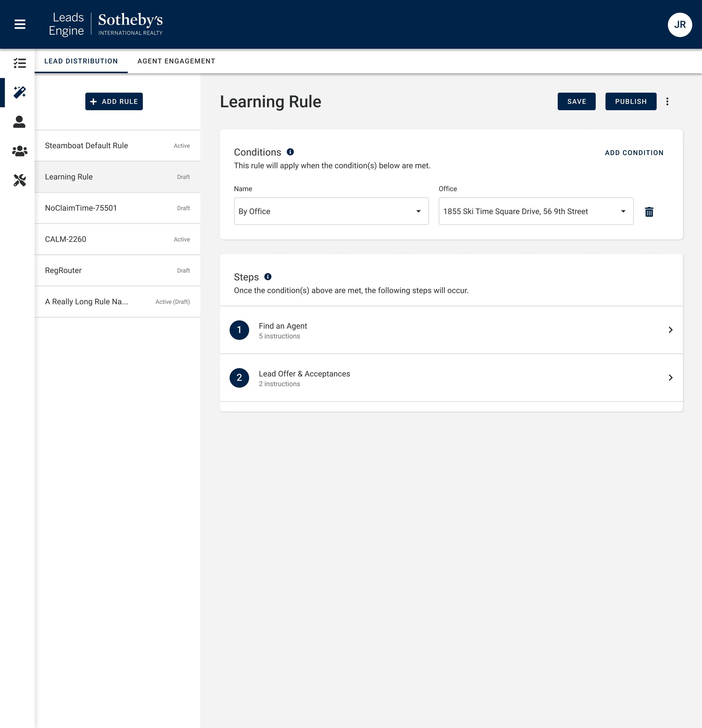Select the NoClaimTime-75501 rule
The image size is (702, 728).
(x=117, y=208)
